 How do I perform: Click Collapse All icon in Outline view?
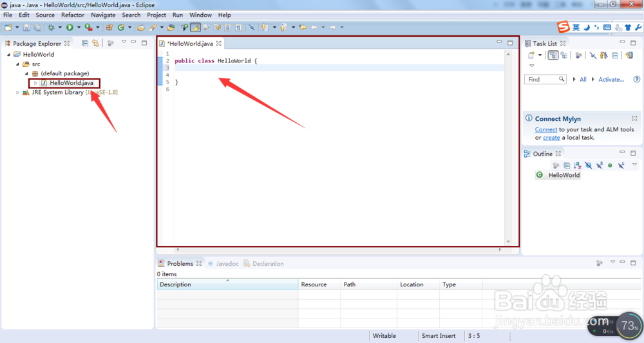(567, 165)
